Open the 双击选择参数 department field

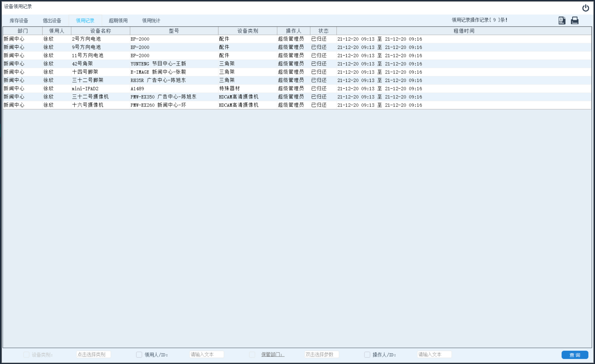click(321, 354)
